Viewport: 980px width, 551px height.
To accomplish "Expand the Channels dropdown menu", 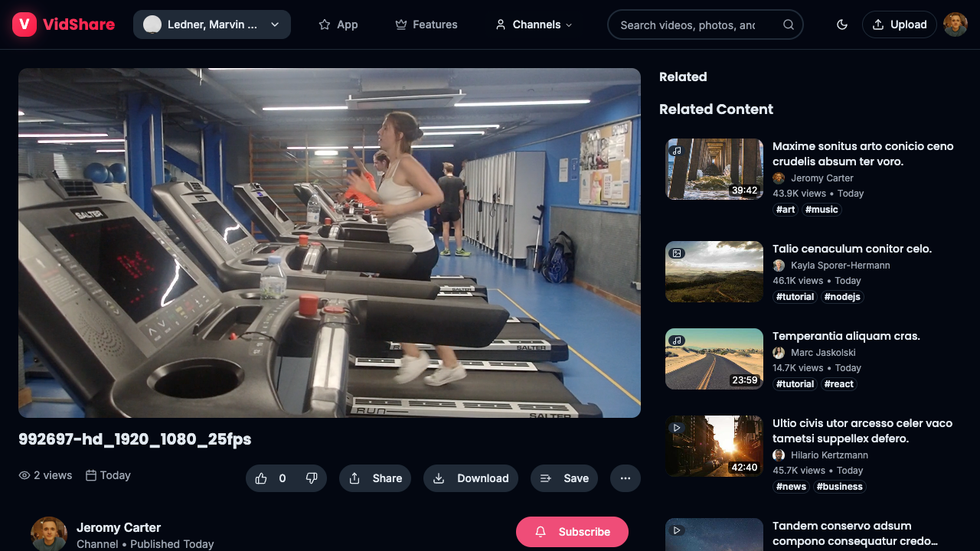I will [x=534, y=24].
